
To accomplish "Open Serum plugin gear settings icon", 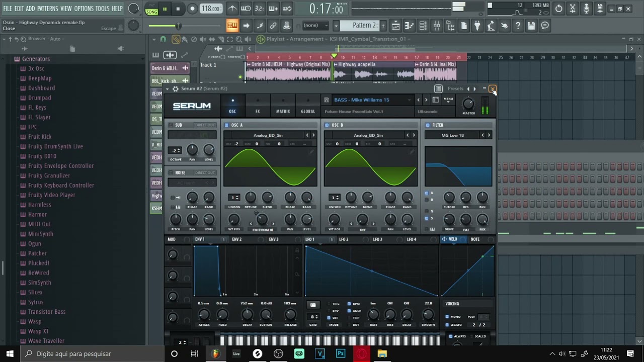I will [175, 88].
